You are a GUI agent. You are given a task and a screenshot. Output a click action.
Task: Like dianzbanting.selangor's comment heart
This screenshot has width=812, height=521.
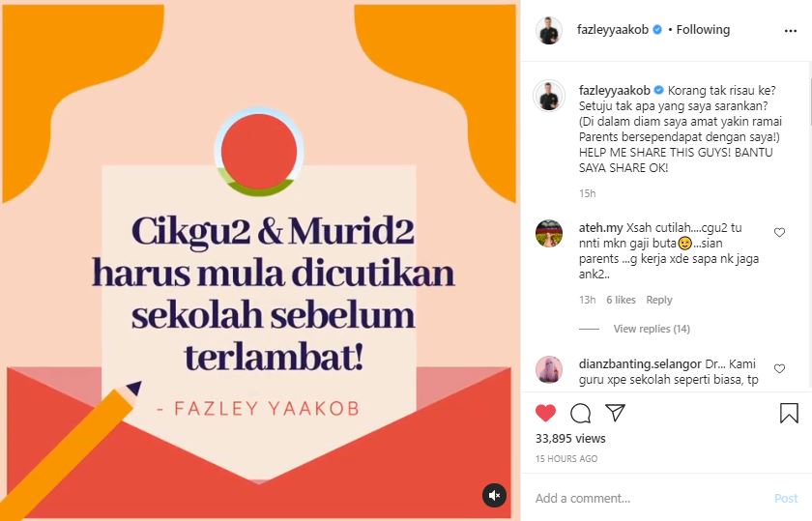[x=779, y=368]
